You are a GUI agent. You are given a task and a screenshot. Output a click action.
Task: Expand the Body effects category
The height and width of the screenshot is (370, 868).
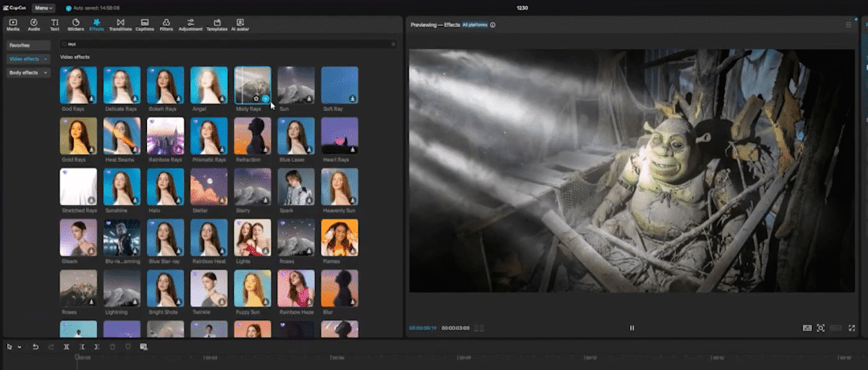click(28, 72)
